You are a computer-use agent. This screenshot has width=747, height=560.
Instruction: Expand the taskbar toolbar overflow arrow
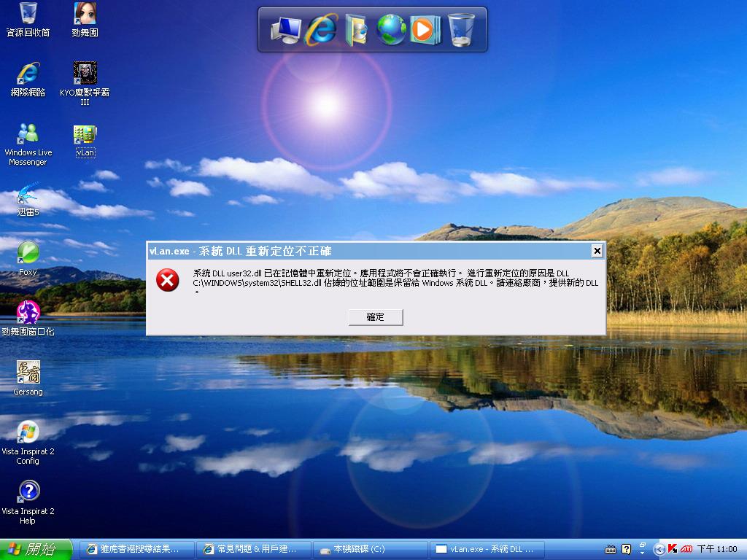point(642,552)
